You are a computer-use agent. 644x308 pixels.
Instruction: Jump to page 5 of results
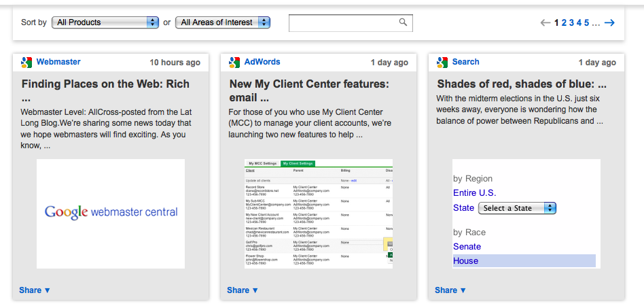click(x=586, y=23)
